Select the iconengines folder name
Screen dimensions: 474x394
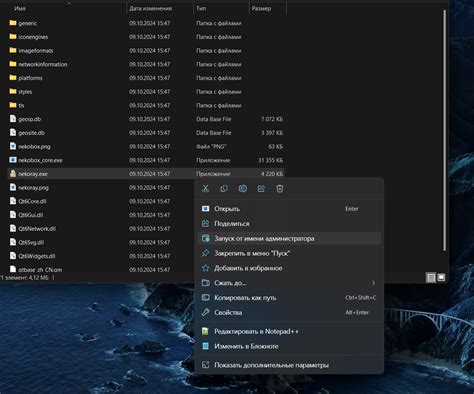point(33,37)
